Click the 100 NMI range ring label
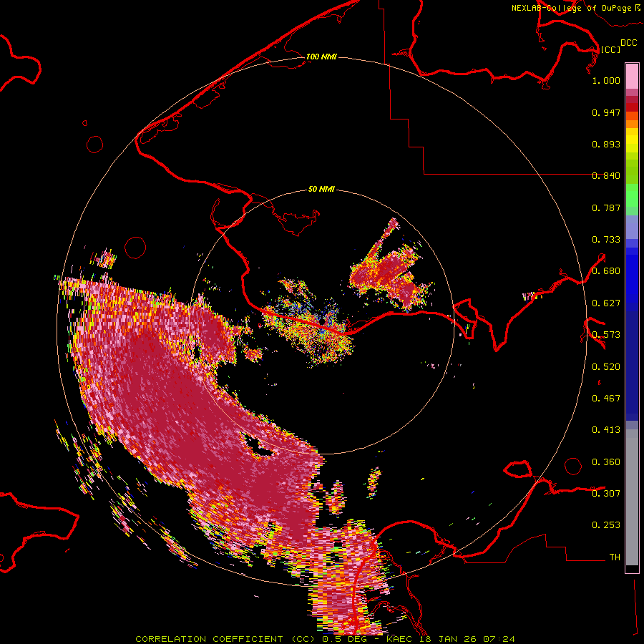This screenshot has width=644, height=644. coord(321,57)
